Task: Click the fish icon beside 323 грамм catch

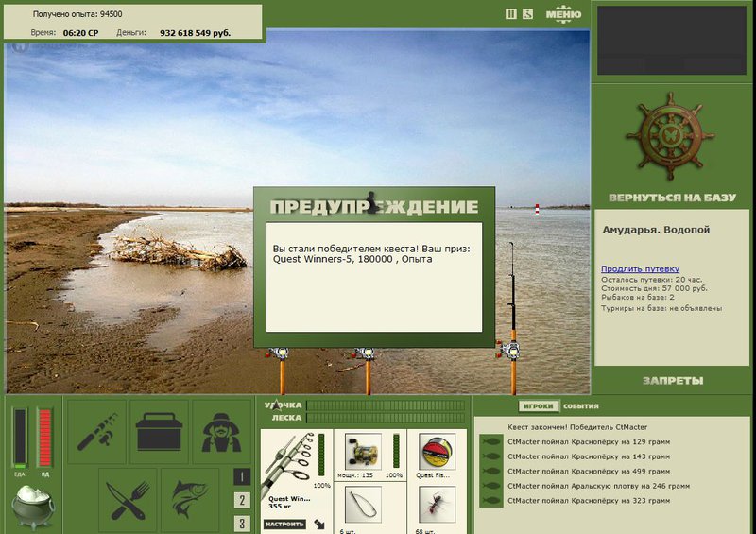Action: click(491, 501)
